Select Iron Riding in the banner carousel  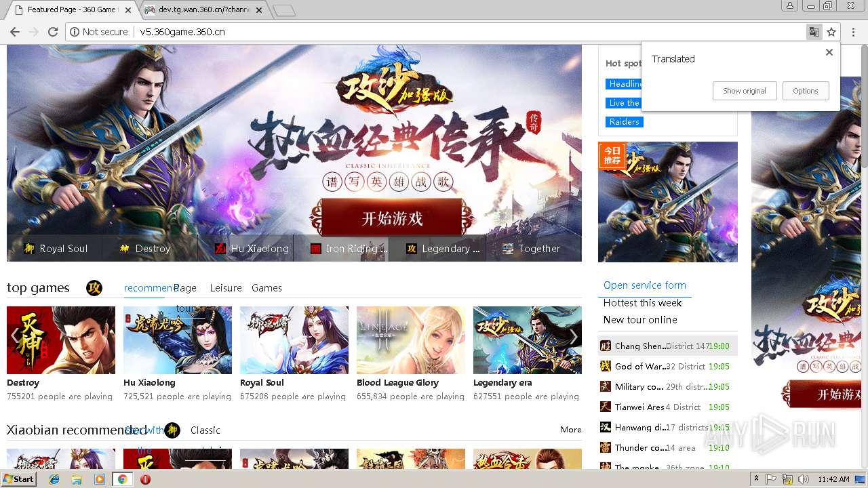pyautogui.click(x=342, y=249)
